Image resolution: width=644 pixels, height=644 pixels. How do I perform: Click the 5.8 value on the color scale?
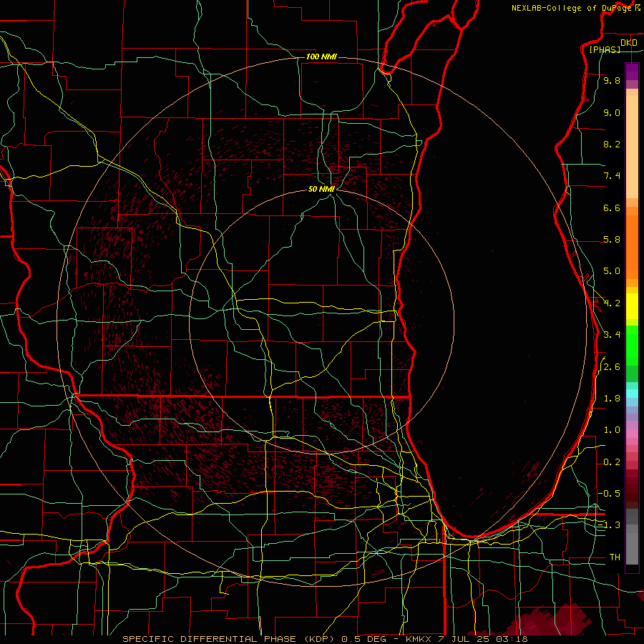tap(612, 240)
